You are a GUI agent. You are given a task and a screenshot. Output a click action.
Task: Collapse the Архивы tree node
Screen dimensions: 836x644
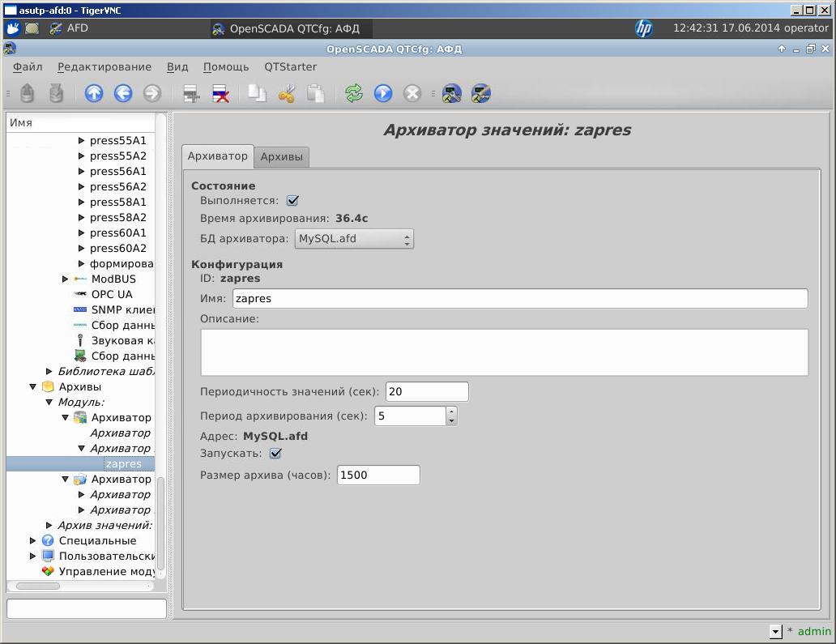(x=33, y=387)
